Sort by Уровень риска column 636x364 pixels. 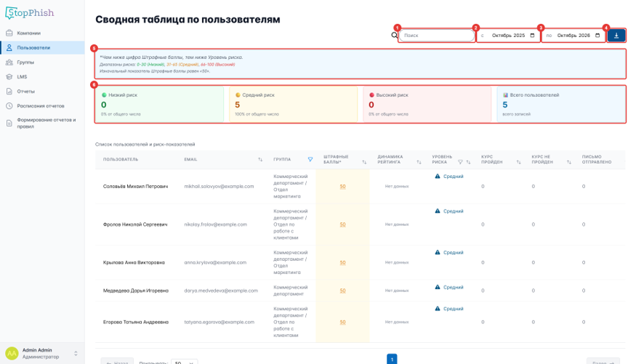click(469, 162)
